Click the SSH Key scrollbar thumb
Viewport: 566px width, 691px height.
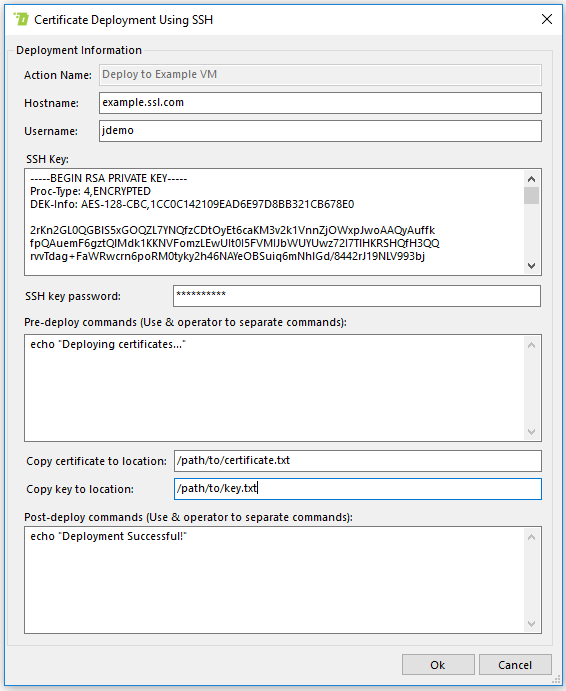coord(532,196)
